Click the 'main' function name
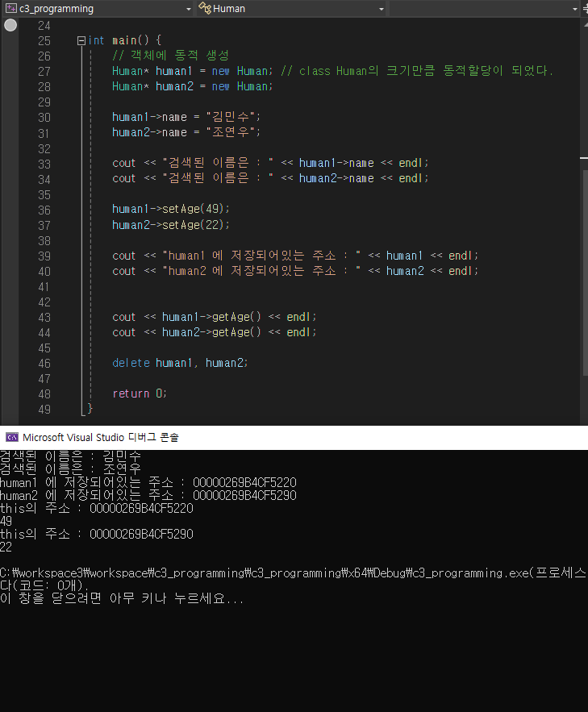The image size is (588, 712). click(124, 40)
